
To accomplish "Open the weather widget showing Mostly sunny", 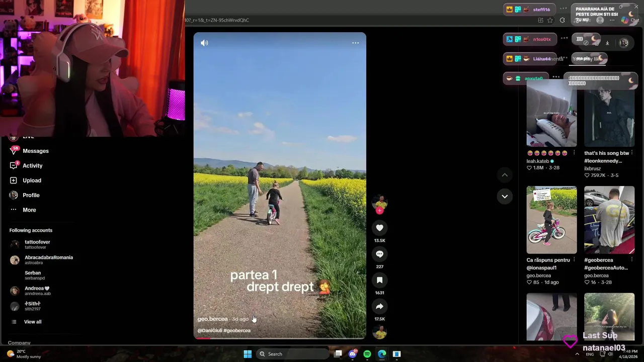I will [24, 354].
